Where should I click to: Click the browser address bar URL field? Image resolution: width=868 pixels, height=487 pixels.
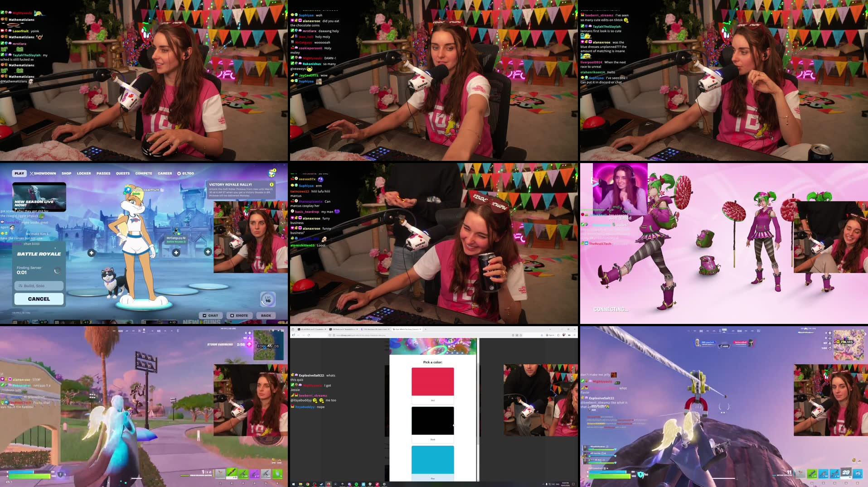tap(358, 335)
